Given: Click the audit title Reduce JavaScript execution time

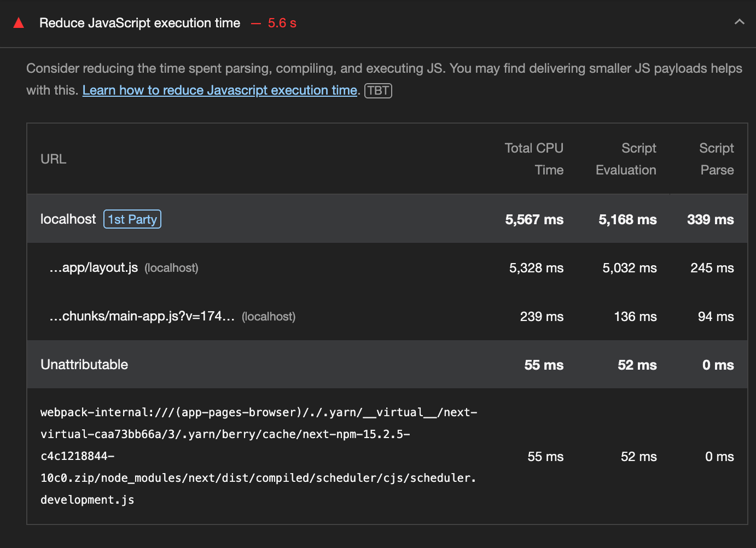Looking at the screenshot, I should [x=139, y=23].
